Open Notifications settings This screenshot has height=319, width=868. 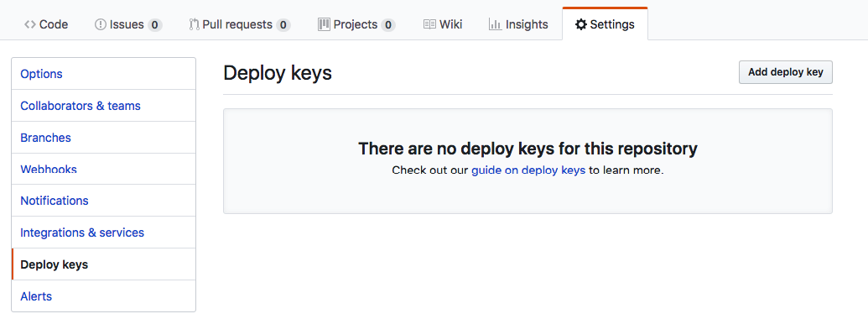click(103, 201)
